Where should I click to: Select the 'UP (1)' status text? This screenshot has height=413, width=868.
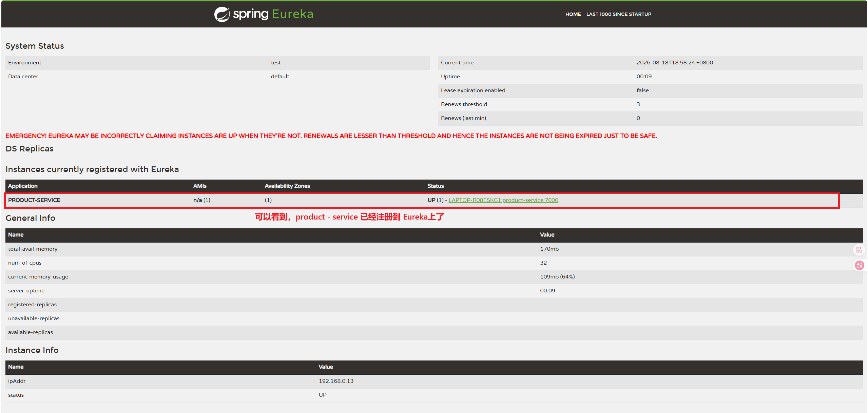pyautogui.click(x=436, y=200)
